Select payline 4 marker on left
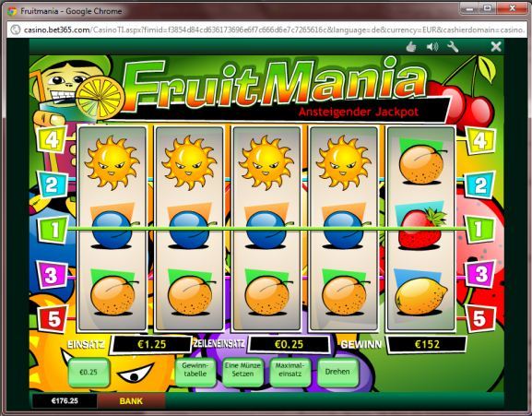Viewport: 532px width, 416px height. [x=51, y=138]
